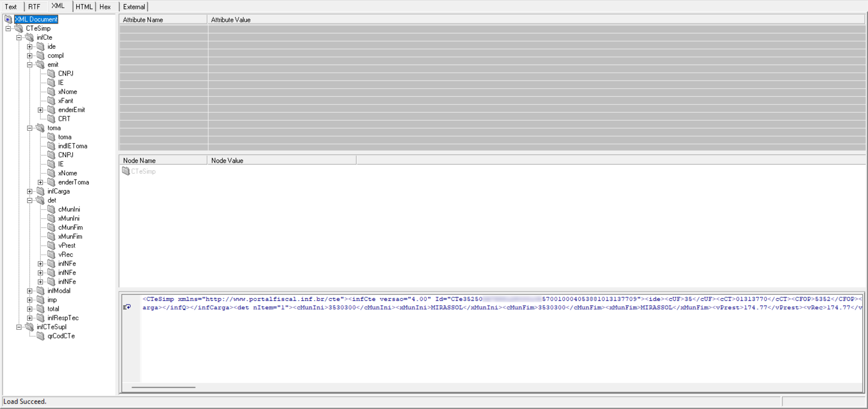Click the infCarga node folder icon
Screen dimensions: 868x409
(x=41, y=191)
